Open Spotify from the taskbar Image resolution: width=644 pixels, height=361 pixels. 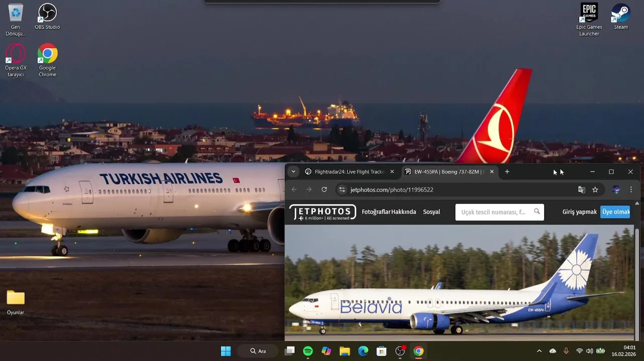(x=308, y=351)
